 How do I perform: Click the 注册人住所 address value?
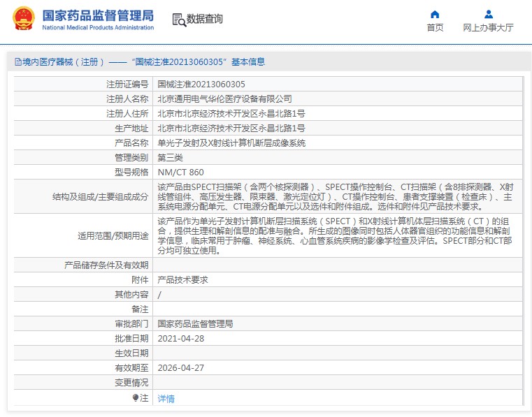pyautogui.click(x=231, y=114)
